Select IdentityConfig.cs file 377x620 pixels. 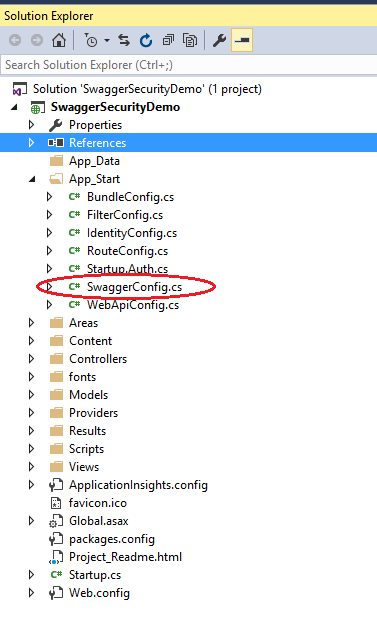[x=132, y=233]
